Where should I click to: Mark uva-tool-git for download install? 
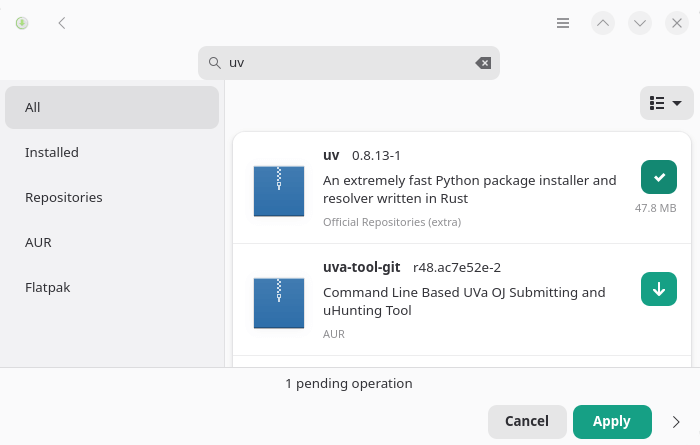658,290
